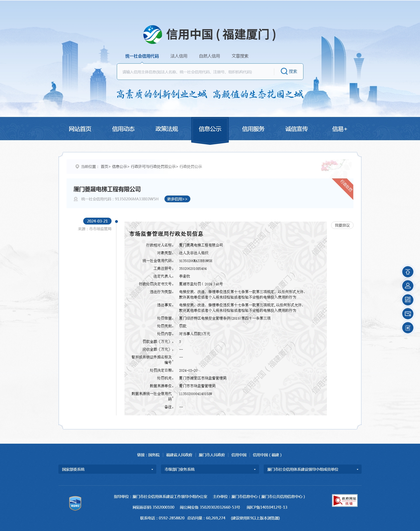Show the QR code floating icon
420x531 pixels.
[x=407, y=300]
